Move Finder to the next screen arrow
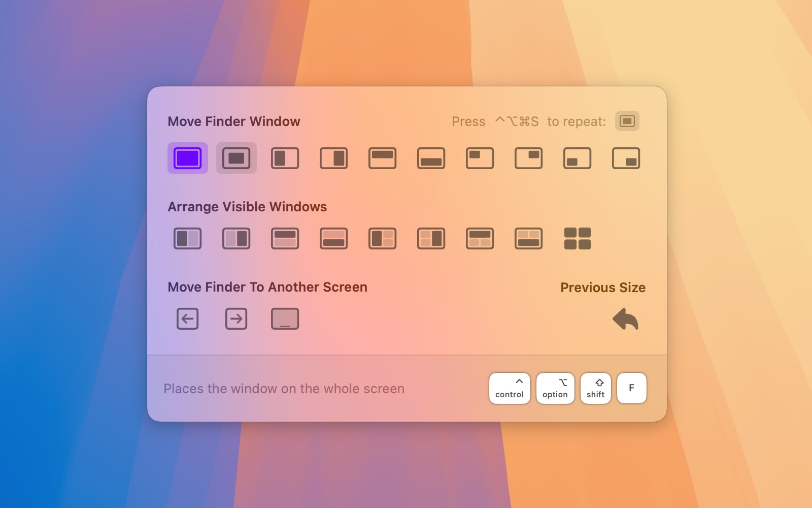Screen dimensions: 812x508 click(x=236, y=319)
